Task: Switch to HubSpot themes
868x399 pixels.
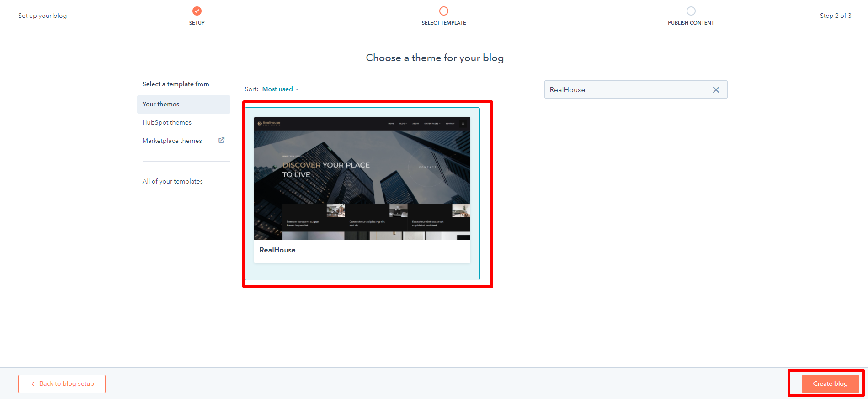Action: [x=167, y=122]
